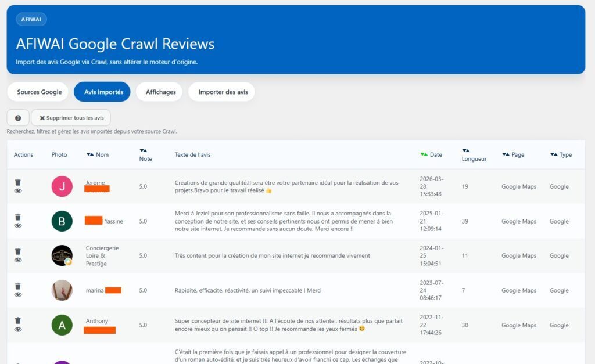Select review text 'Très content pour la création'

tap(272, 255)
